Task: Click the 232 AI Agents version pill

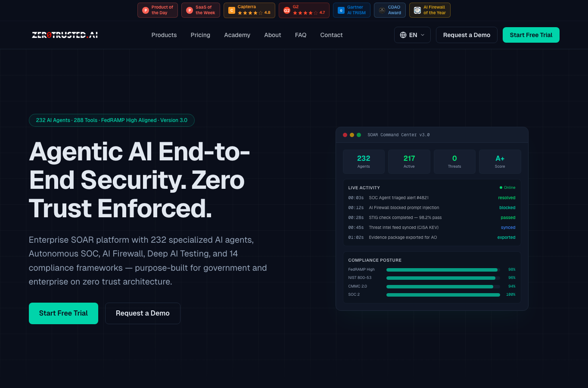Action: (x=112, y=120)
